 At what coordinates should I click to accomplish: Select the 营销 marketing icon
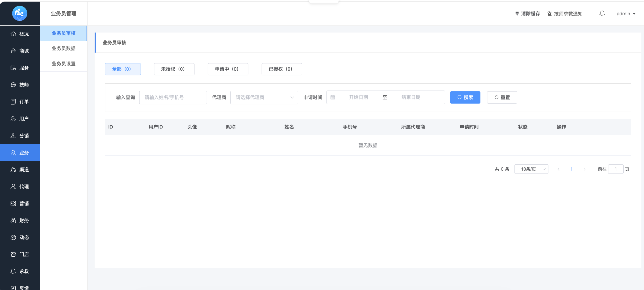click(x=13, y=204)
